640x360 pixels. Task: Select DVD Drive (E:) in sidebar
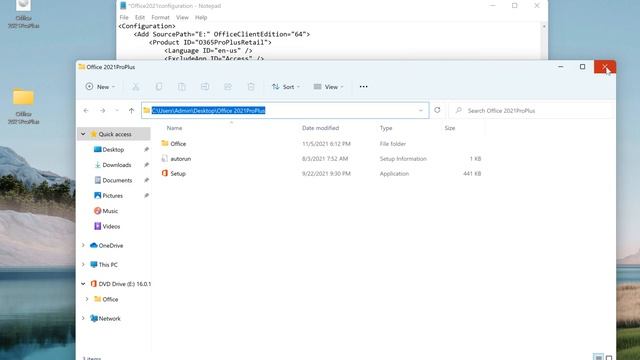point(120,284)
